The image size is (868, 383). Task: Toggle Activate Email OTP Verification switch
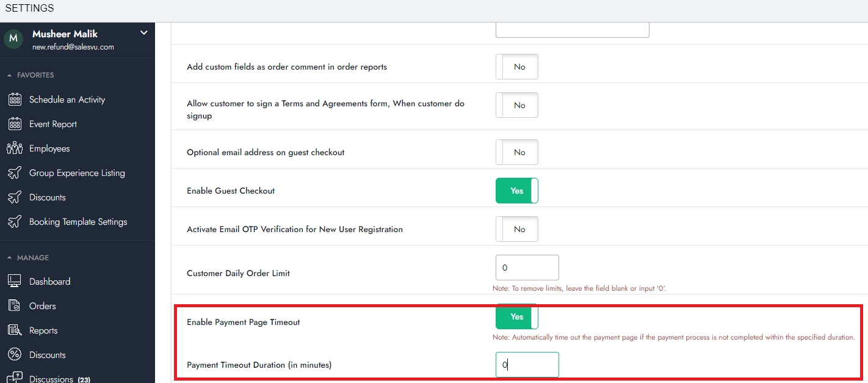[x=517, y=229]
